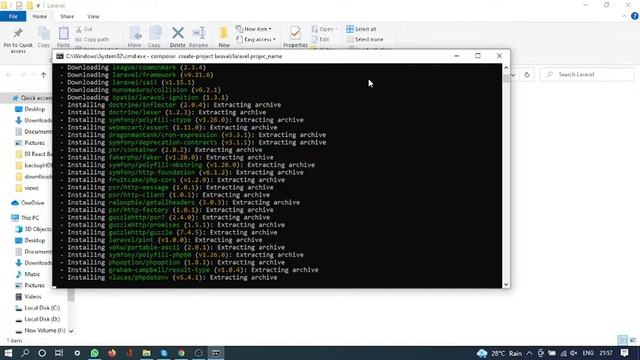The image size is (640, 360).
Task: Click cmd scrollbar up arrow
Action: [x=506, y=67]
